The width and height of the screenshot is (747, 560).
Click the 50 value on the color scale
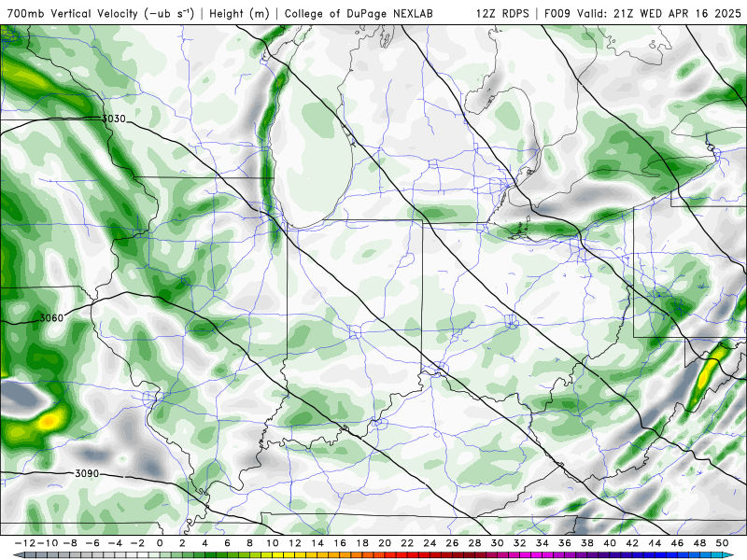(722, 543)
